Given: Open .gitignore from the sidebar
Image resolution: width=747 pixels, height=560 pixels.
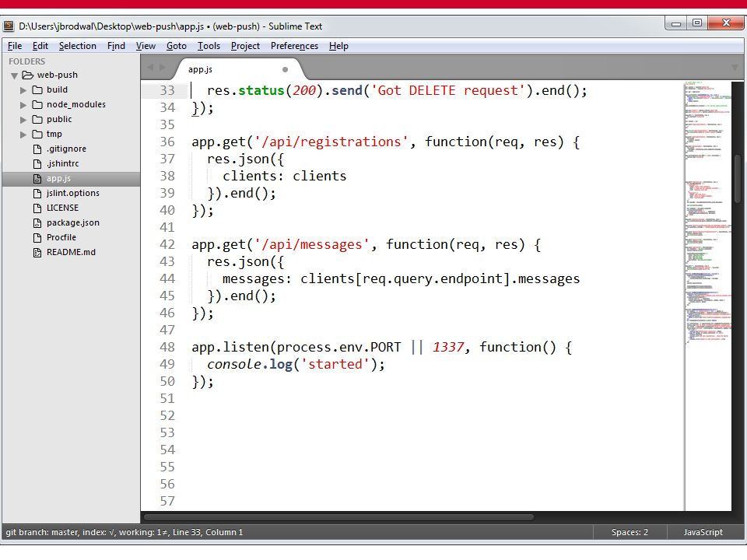Looking at the screenshot, I should (66, 149).
